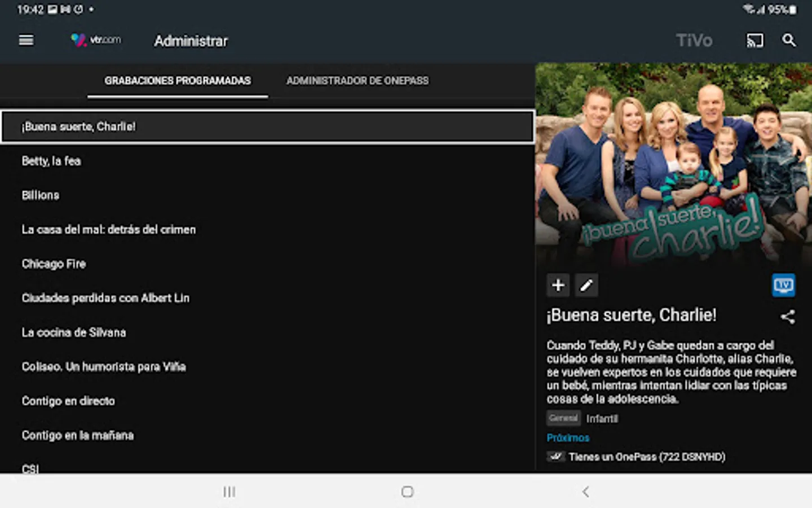The height and width of the screenshot is (508, 812).
Task: Select La cocina de Silvana
Action: point(267,332)
